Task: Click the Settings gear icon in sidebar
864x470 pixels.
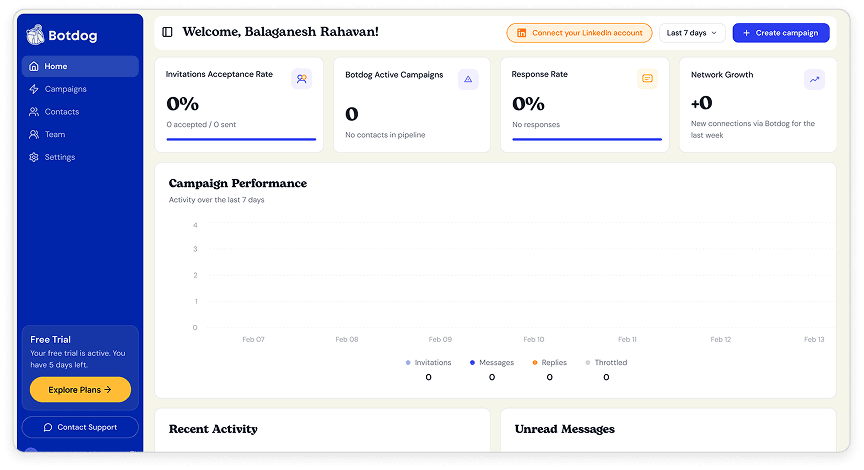Action: (34, 157)
